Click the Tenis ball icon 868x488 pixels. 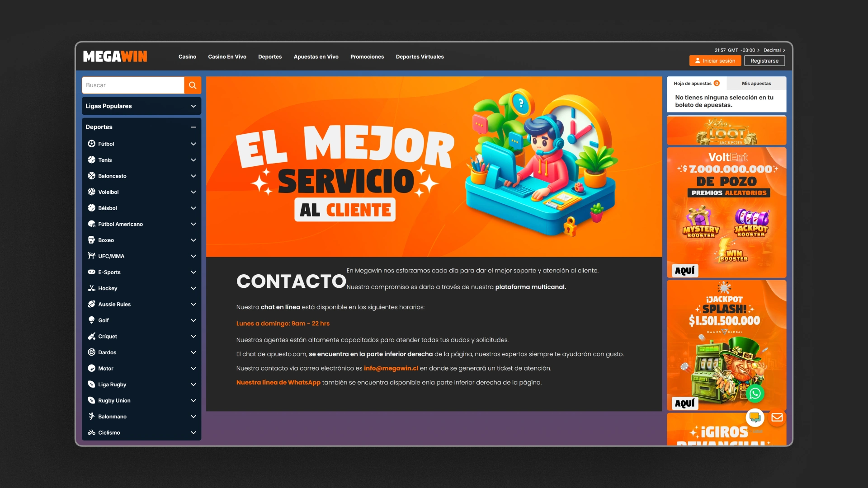click(91, 160)
